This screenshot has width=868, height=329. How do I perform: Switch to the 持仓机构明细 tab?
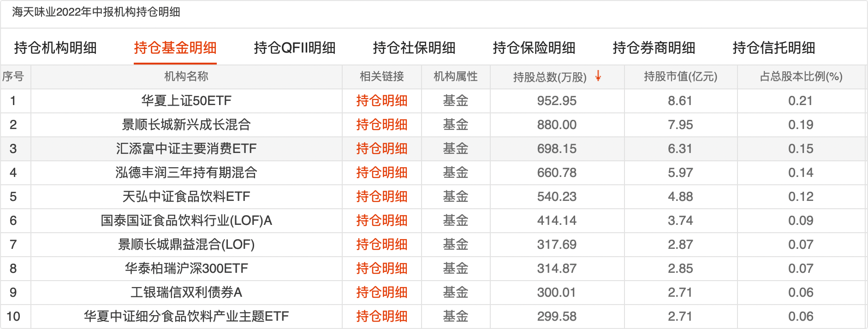point(55,48)
